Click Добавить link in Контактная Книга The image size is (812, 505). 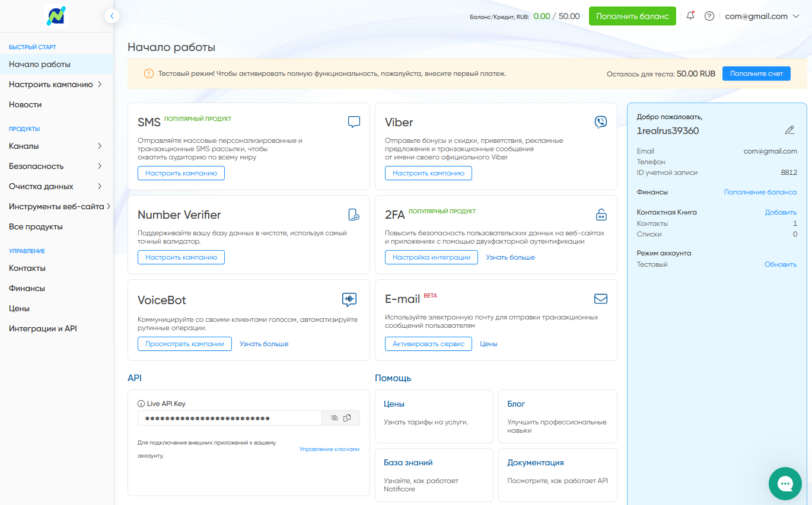coord(781,212)
